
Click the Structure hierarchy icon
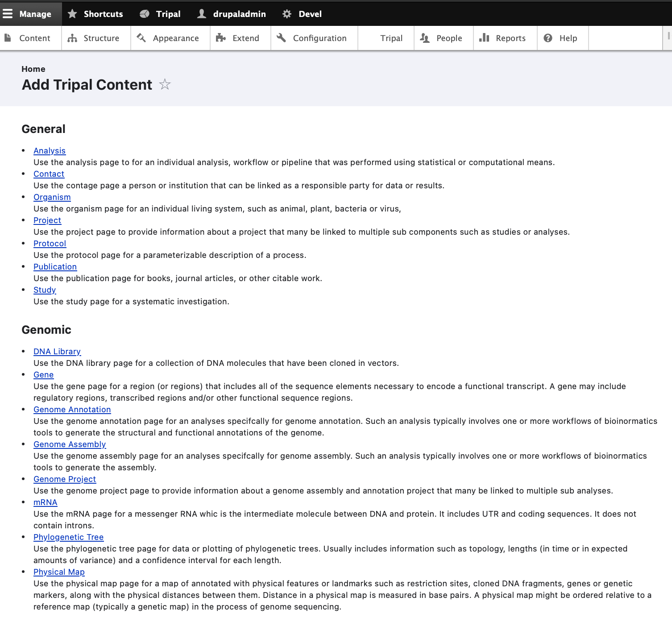pyautogui.click(x=72, y=38)
